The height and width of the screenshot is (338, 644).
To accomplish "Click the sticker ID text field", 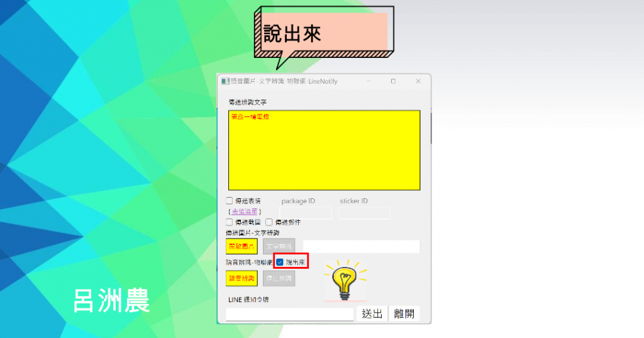I will point(364,213).
